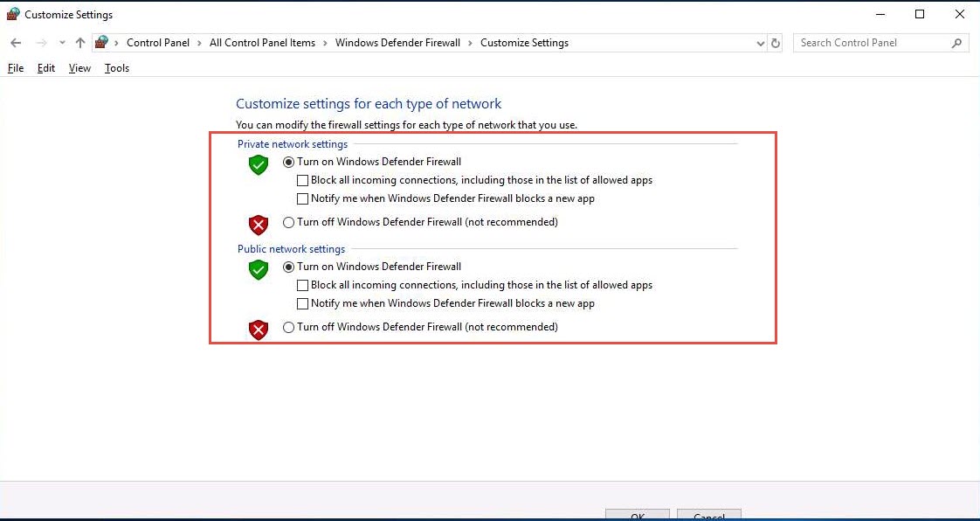Go to All Control Panel Items breadcrumb
Image resolution: width=980 pixels, height=521 pixels.
coord(263,43)
